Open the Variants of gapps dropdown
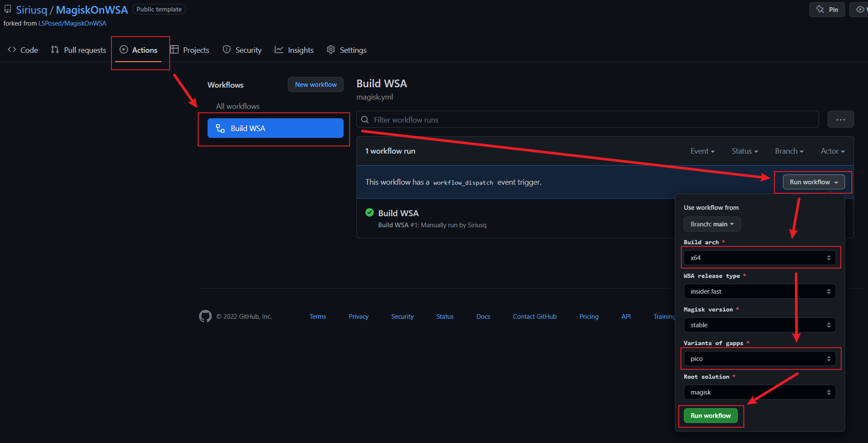Viewport: 868px width, 443px height. [x=760, y=359]
